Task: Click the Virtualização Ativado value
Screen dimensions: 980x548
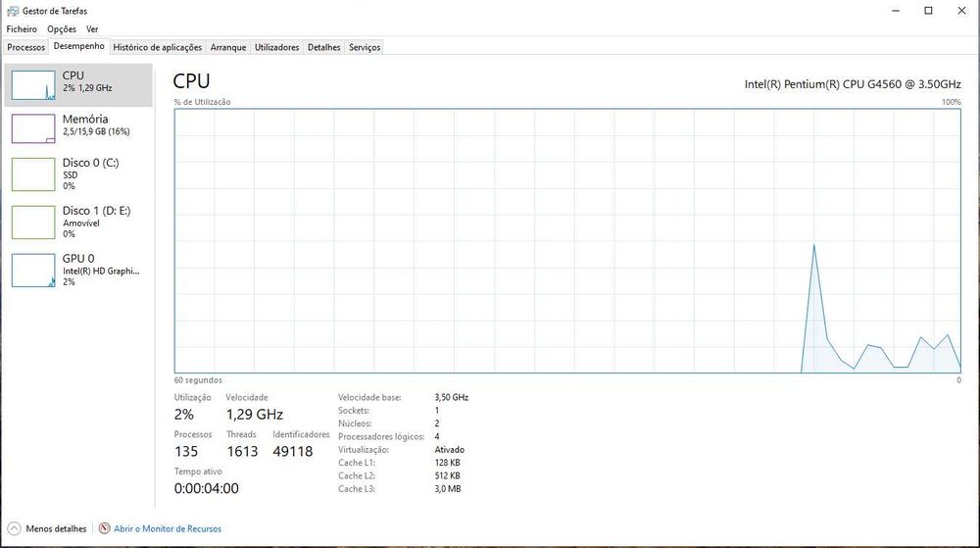Action: tap(450, 450)
